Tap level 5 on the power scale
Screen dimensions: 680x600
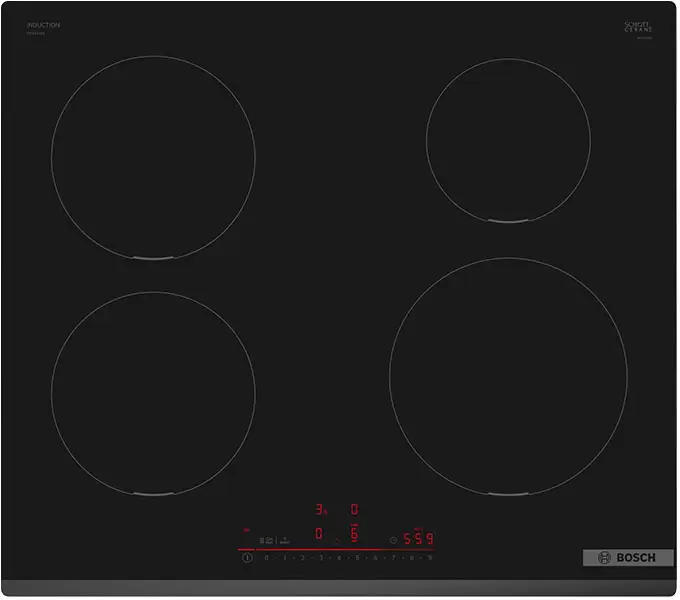[x=357, y=558]
